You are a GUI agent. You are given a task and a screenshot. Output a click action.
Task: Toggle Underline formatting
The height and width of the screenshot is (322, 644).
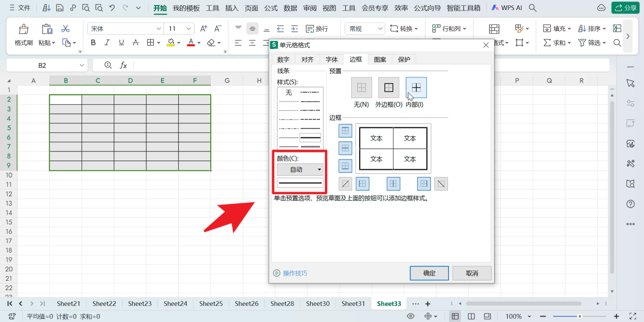point(121,43)
